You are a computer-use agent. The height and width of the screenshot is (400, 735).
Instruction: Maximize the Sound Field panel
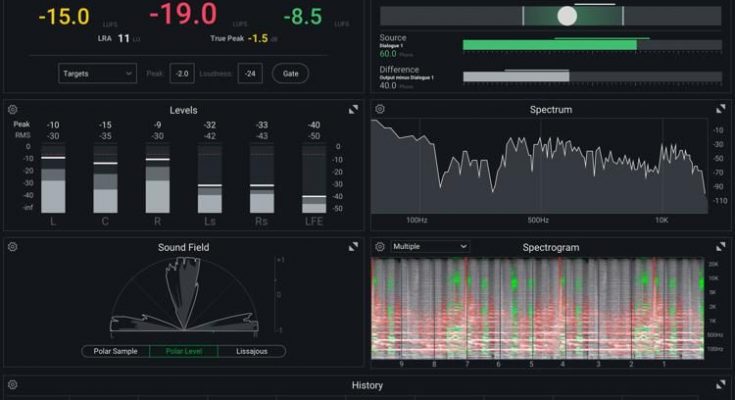coord(353,247)
